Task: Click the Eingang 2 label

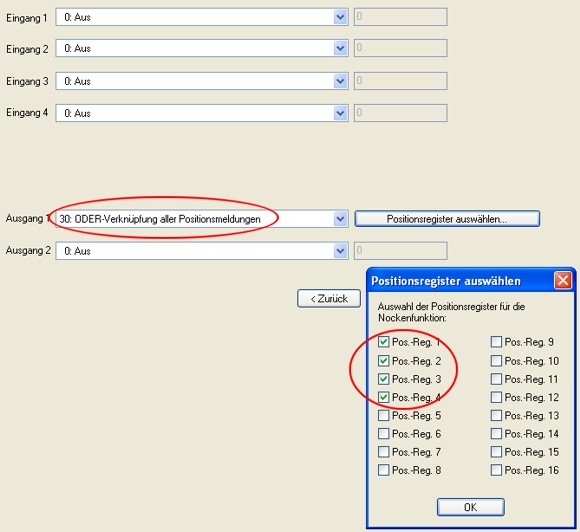Action: click(x=27, y=49)
